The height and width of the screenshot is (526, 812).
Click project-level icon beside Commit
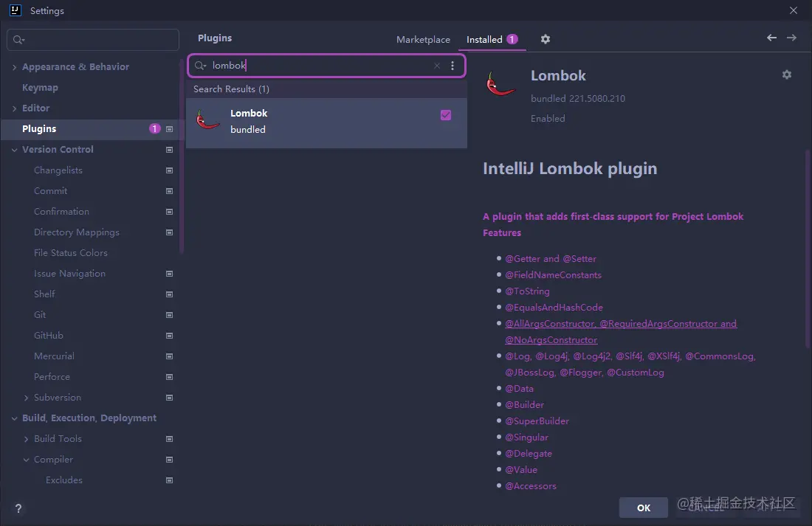click(169, 191)
